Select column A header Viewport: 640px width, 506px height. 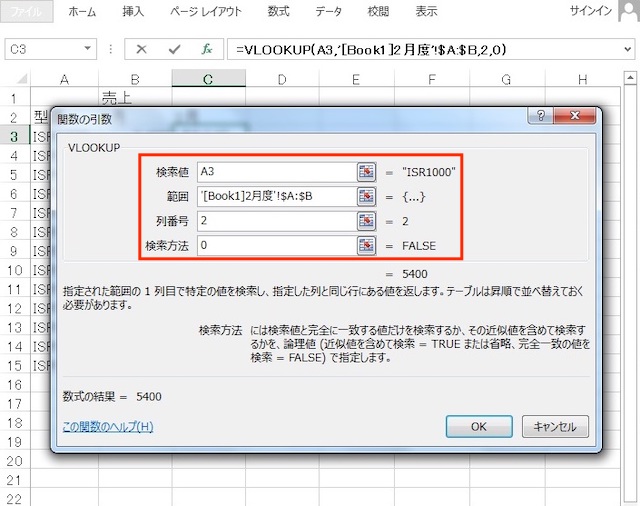pos(64,79)
